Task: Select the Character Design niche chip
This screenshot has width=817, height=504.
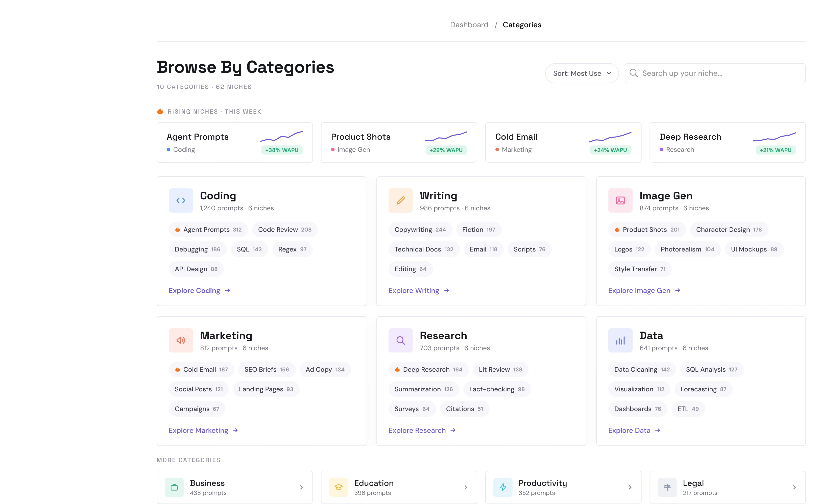Action: coord(729,230)
